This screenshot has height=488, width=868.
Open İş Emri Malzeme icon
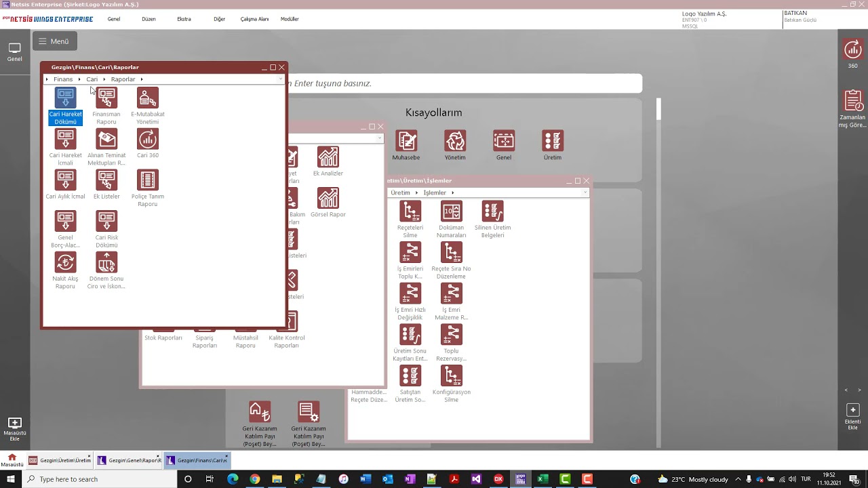click(452, 293)
